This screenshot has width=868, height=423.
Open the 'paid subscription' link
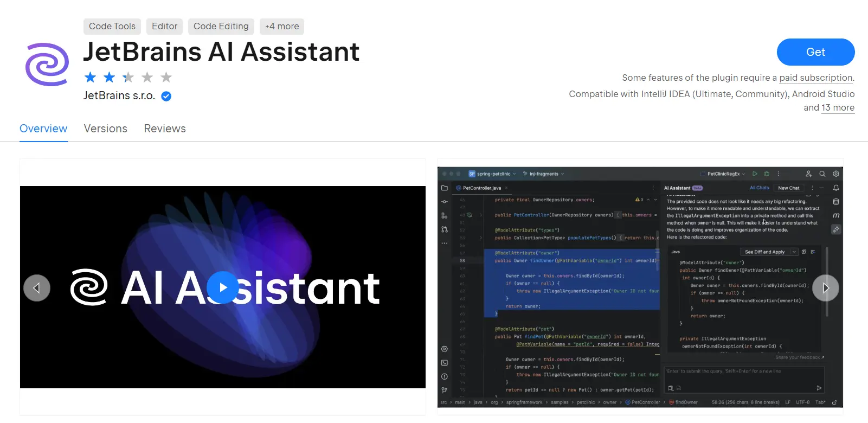(816, 78)
